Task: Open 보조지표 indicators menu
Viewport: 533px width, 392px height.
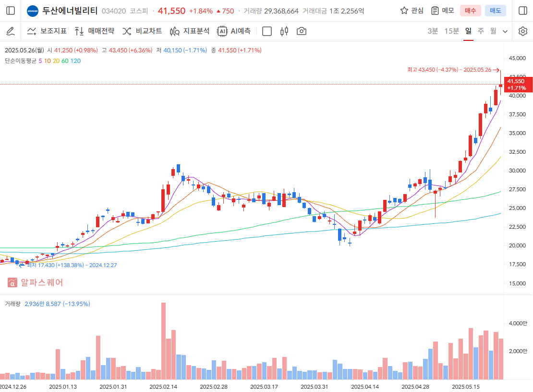Action: [x=47, y=31]
